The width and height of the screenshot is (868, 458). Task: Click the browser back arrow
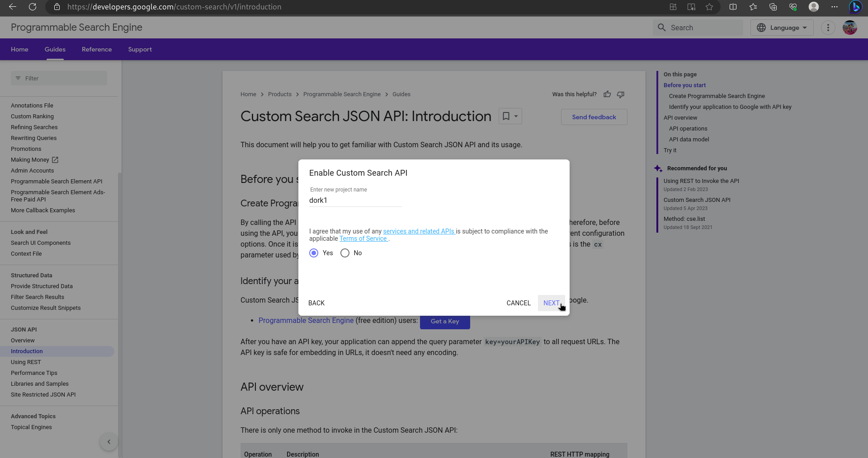tap(13, 7)
